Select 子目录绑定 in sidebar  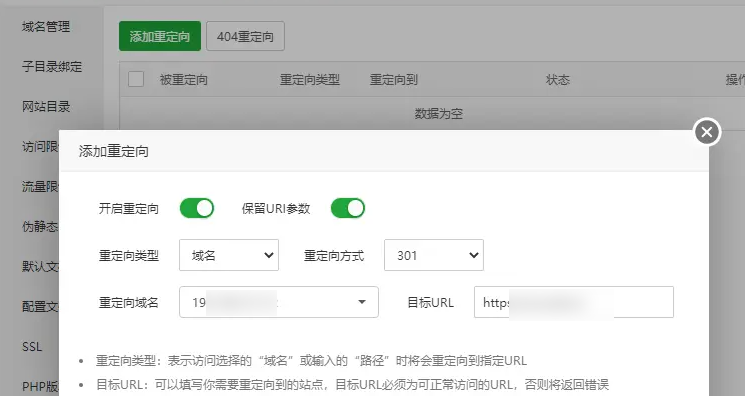[52, 67]
